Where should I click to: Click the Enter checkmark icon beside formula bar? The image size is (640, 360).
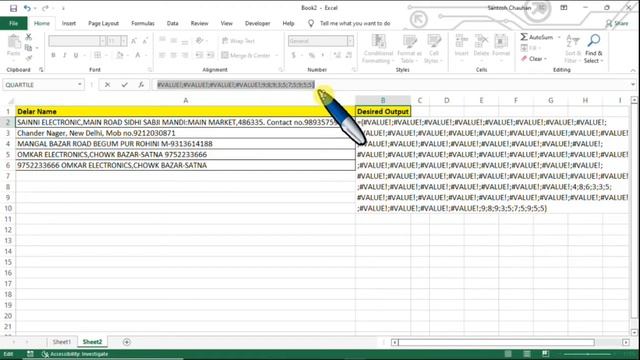coord(124,85)
